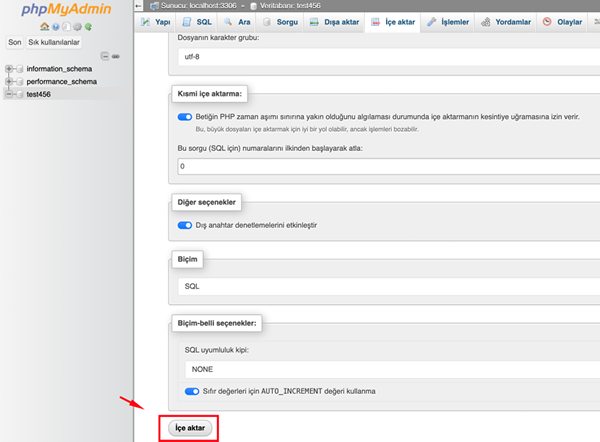
Task: Click the information_schema database icon
Action: pos(20,69)
